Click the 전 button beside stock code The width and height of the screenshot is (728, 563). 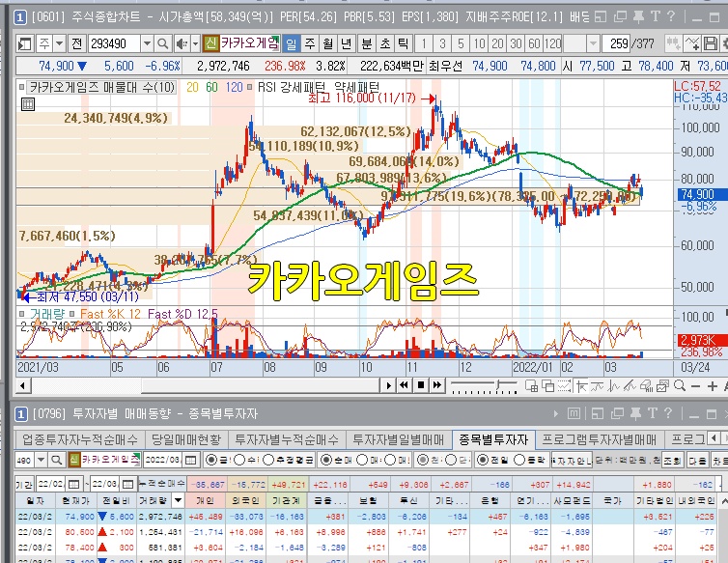point(76,44)
